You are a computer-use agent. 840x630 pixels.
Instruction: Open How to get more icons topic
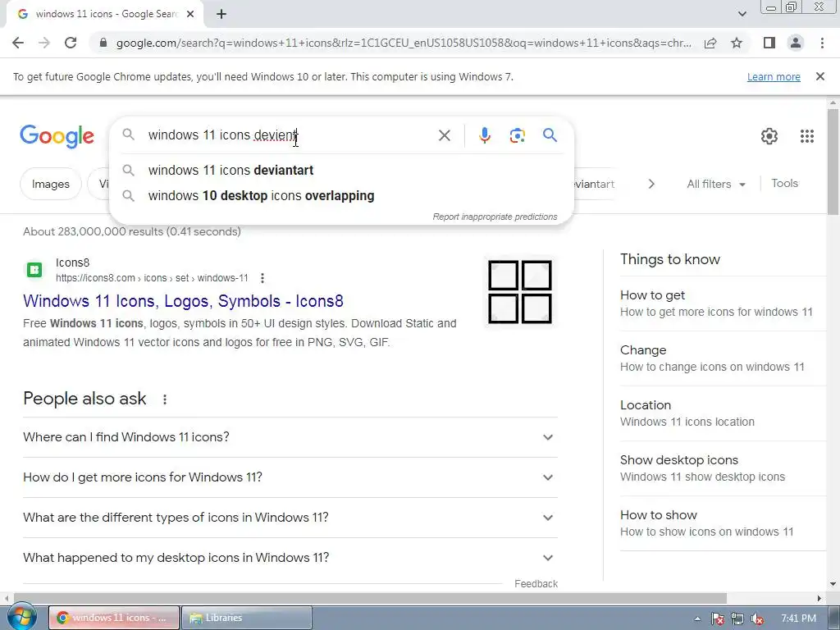pyautogui.click(x=724, y=304)
